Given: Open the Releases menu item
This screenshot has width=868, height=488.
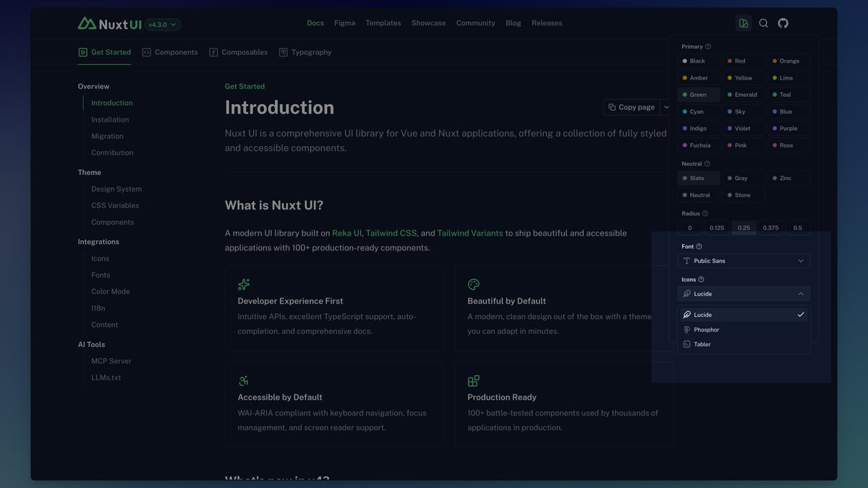Looking at the screenshot, I should [547, 23].
